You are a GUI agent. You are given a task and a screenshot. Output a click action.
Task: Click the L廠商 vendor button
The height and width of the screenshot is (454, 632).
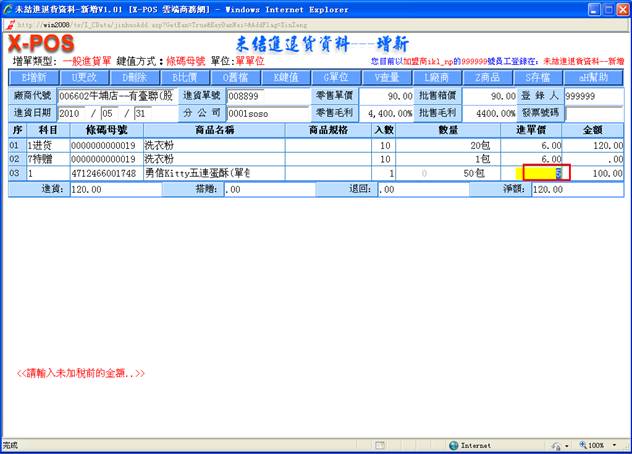(x=438, y=77)
